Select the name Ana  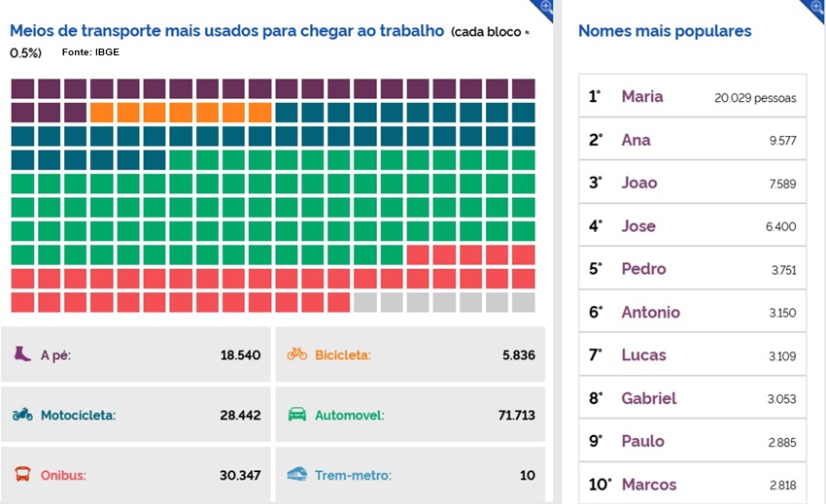tap(636, 140)
